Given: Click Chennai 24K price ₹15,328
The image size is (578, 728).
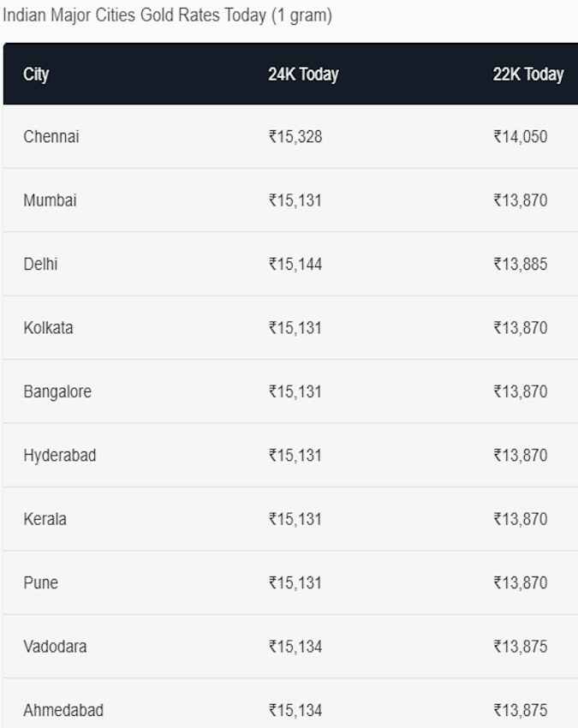Looking at the screenshot, I should click(x=295, y=137).
